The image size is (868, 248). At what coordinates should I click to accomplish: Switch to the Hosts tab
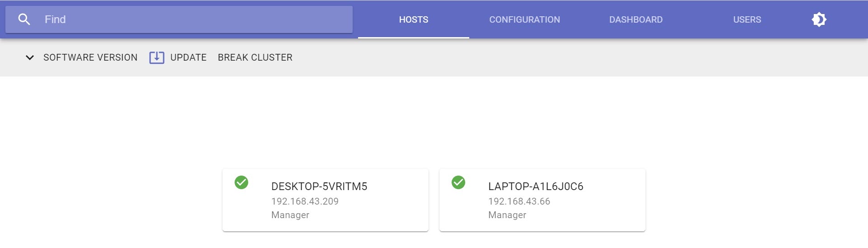point(413,19)
